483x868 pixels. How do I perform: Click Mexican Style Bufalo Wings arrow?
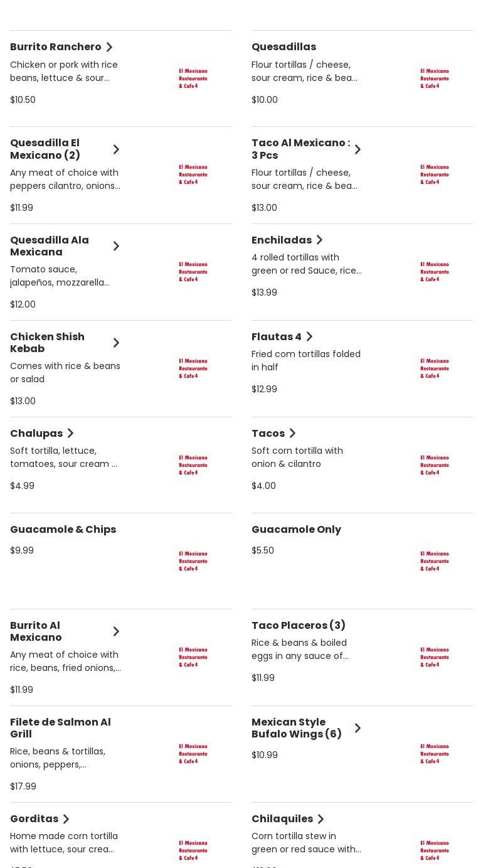(358, 728)
